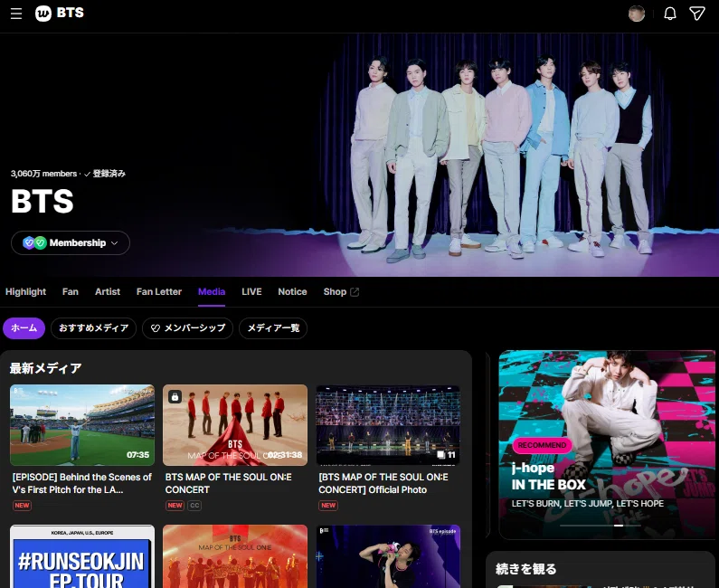Open the direct messages paper plane icon
The image size is (719, 588).
point(697,14)
